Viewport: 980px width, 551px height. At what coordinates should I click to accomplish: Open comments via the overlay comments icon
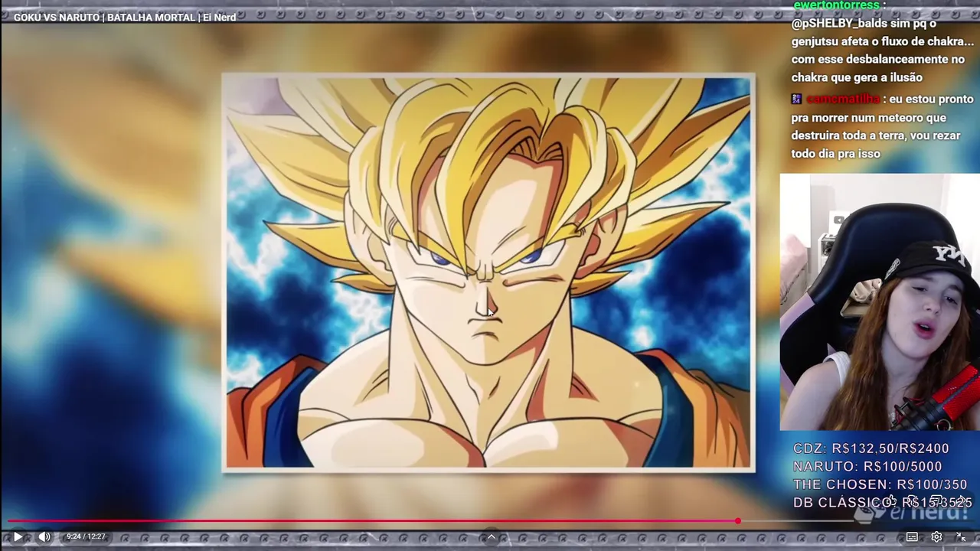coord(936,501)
